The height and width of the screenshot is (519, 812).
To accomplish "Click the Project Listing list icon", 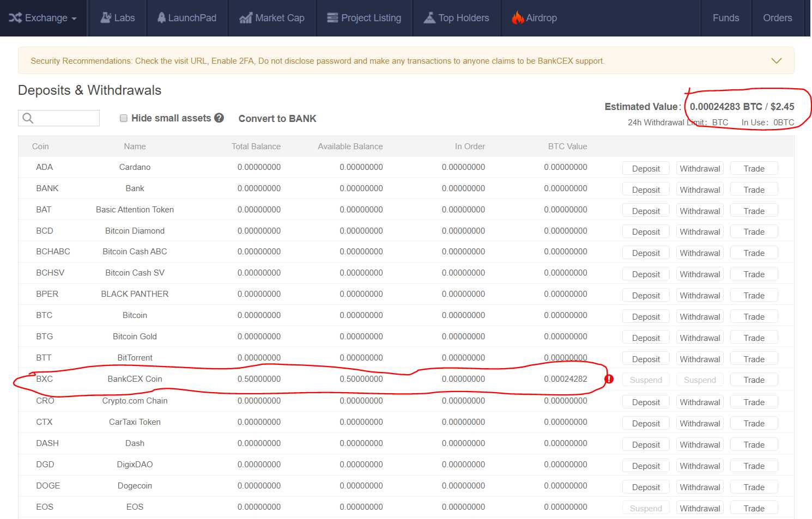I will coord(332,18).
